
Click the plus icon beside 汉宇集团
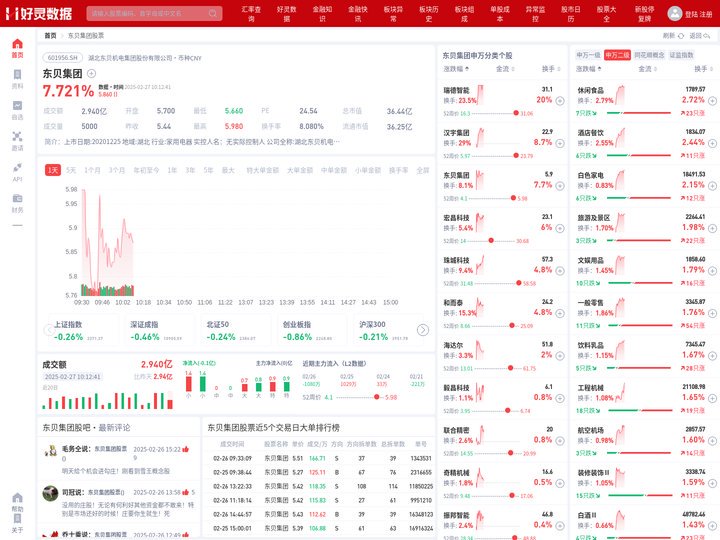pyautogui.click(x=560, y=143)
